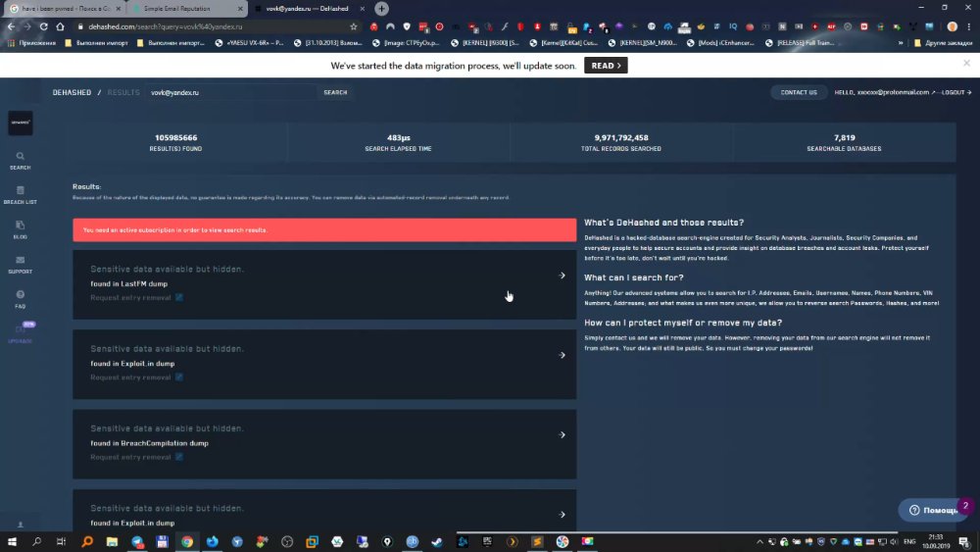
Task: Close the 'have i been pwned' tab
Action: click(119, 9)
